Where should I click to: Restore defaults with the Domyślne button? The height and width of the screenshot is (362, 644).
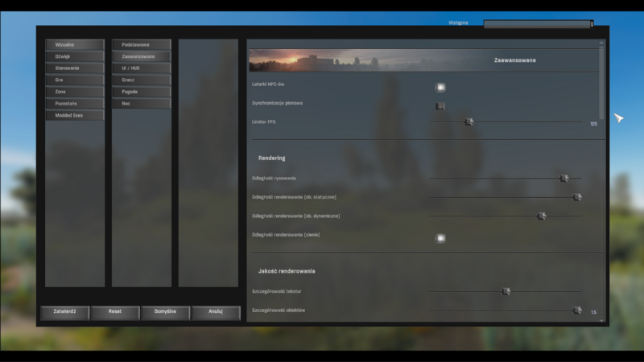(x=165, y=312)
